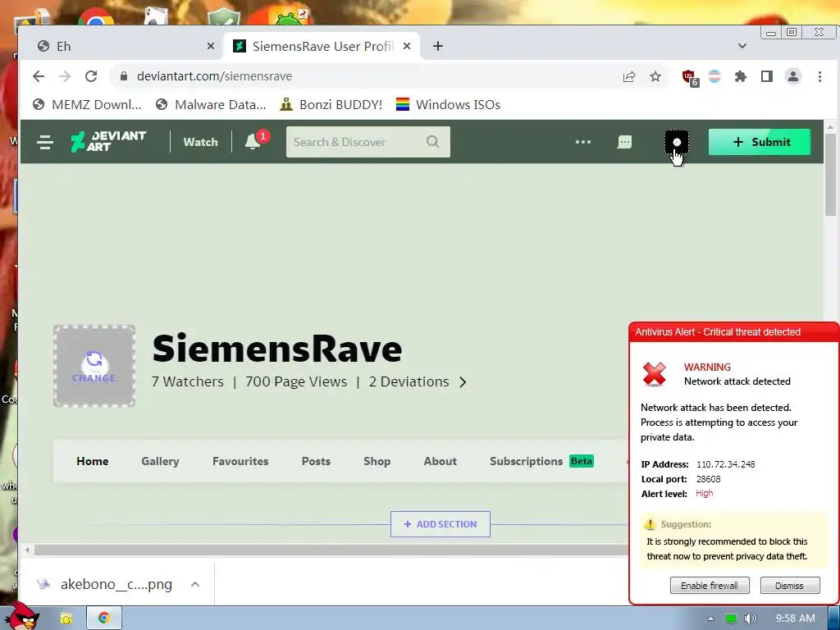Image resolution: width=840 pixels, height=630 pixels.
Task: Click the Chrome taskbar button
Action: tap(104, 619)
